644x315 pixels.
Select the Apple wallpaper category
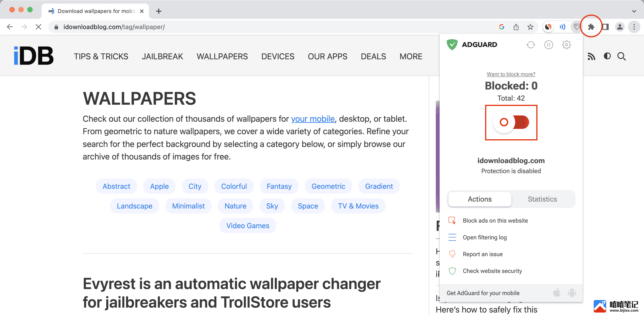click(x=159, y=186)
